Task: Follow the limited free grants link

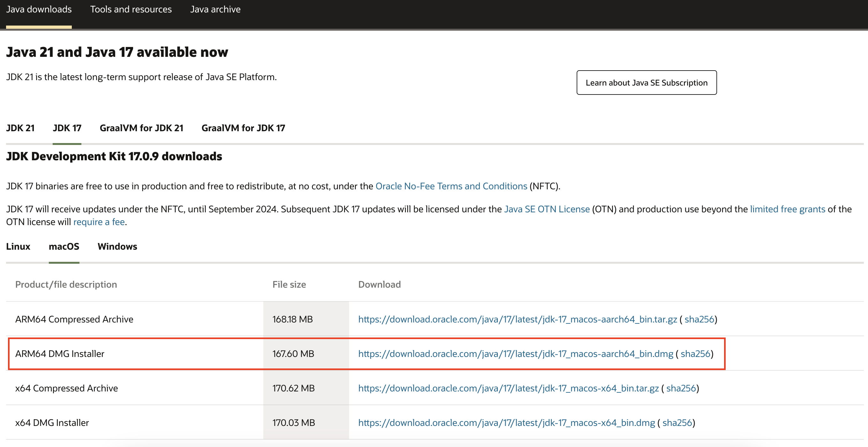Action: (787, 209)
